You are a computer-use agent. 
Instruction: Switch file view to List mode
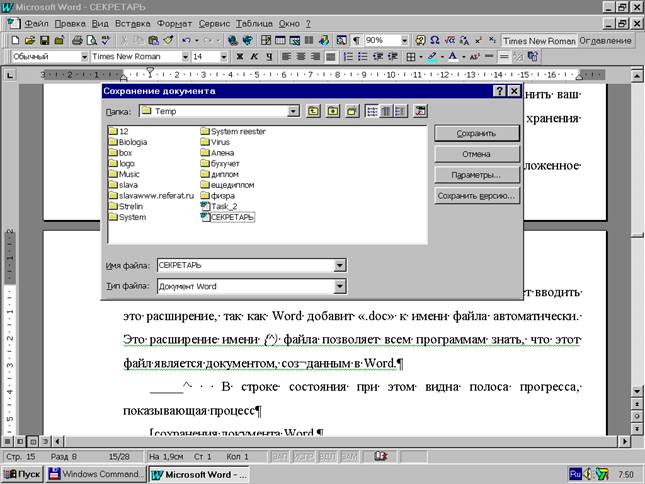372,111
